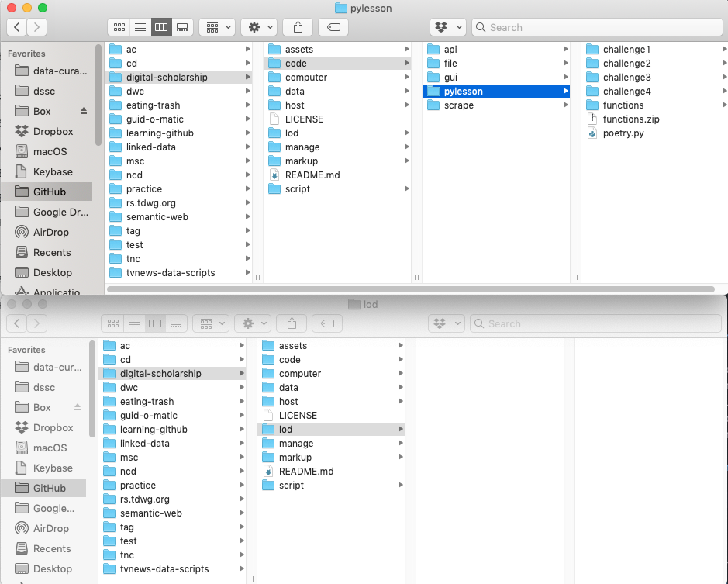Select challenge3 folder
Screen dimensions: 728x584
click(x=626, y=77)
